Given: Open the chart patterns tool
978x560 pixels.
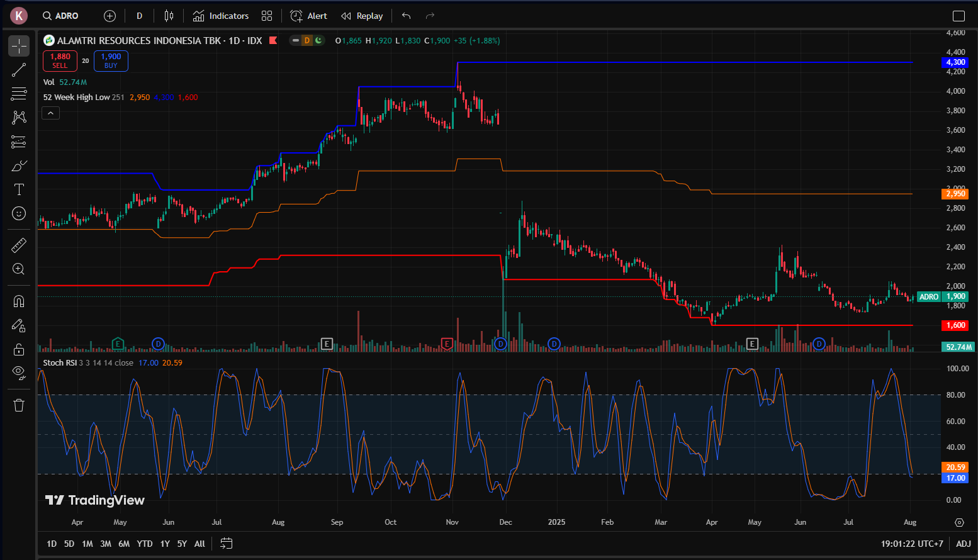Looking at the screenshot, I should [x=19, y=118].
